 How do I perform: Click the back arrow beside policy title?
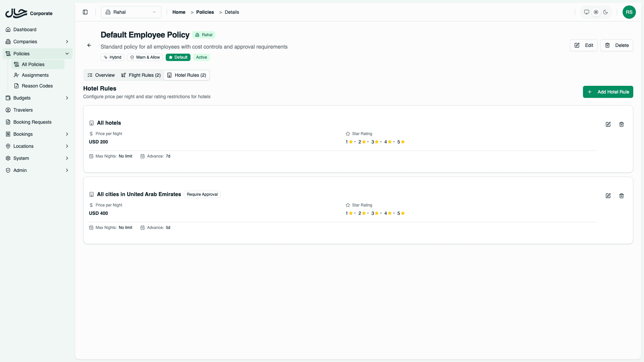(x=89, y=45)
